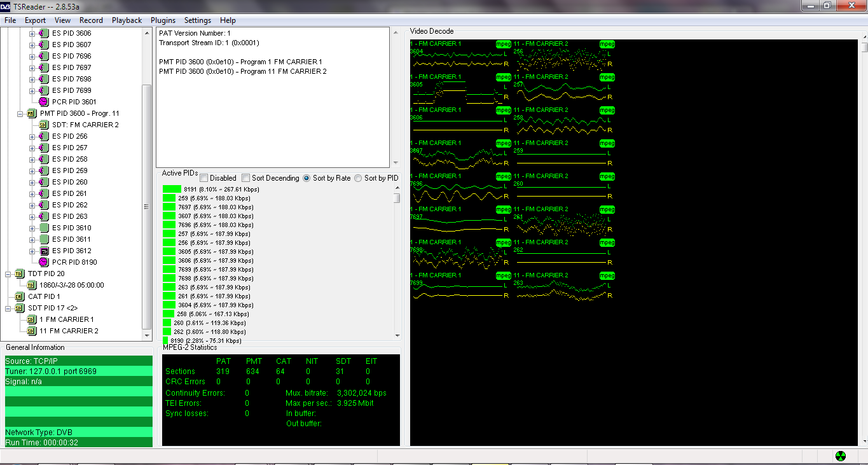868x465 pixels.
Task: Expand the ES PID 262 tree node
Action: tap(32, 205)
